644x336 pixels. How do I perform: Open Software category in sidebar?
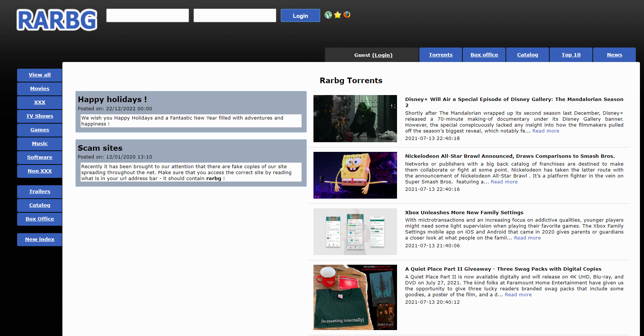click(x=40, y=157)
